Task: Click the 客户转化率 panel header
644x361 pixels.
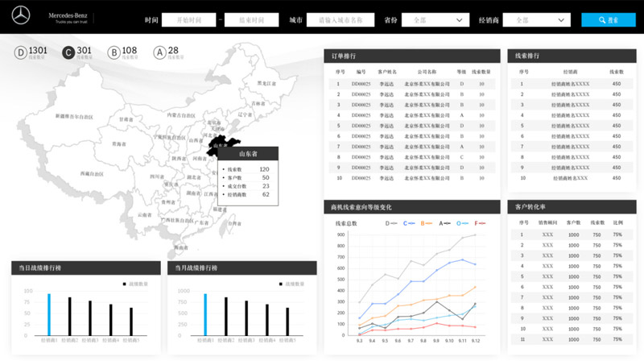Action: pos(572,207)
